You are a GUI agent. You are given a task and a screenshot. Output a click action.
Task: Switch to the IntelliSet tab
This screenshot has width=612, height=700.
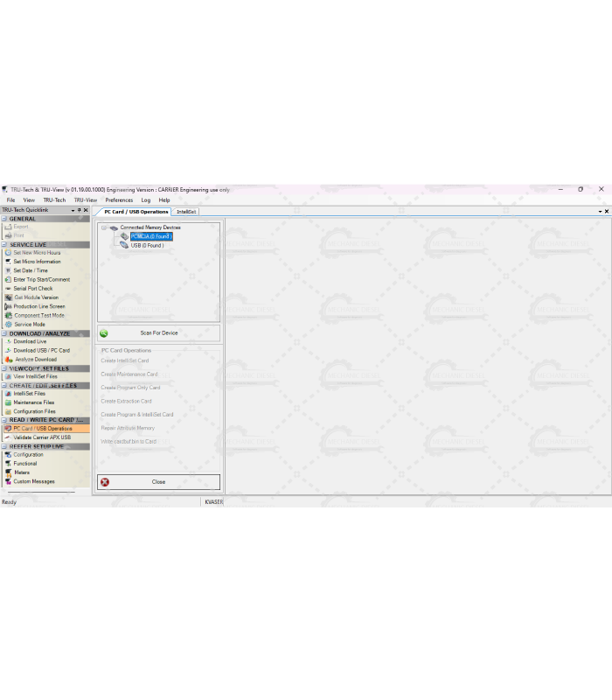pyautogui.click(x=186, y=212)
